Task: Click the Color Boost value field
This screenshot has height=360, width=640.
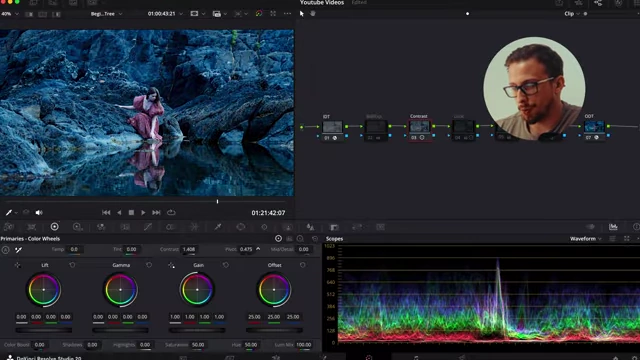Action: coord(40,345)
